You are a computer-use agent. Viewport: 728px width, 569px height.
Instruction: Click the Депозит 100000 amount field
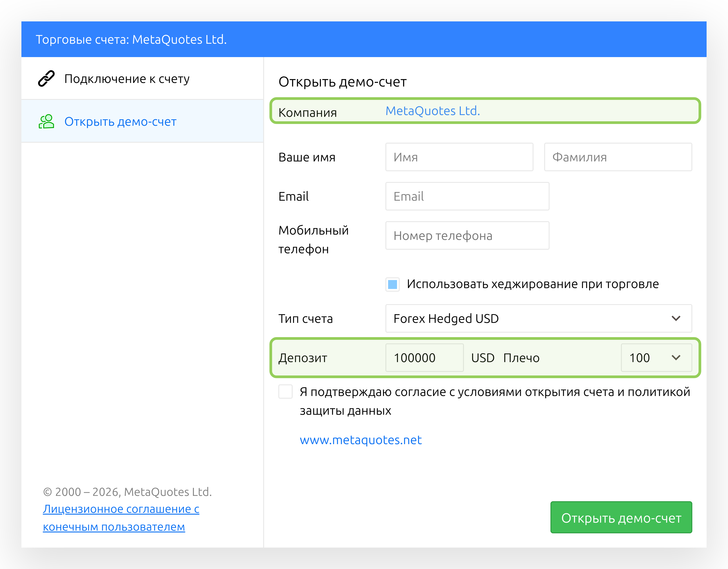(424, 358)
